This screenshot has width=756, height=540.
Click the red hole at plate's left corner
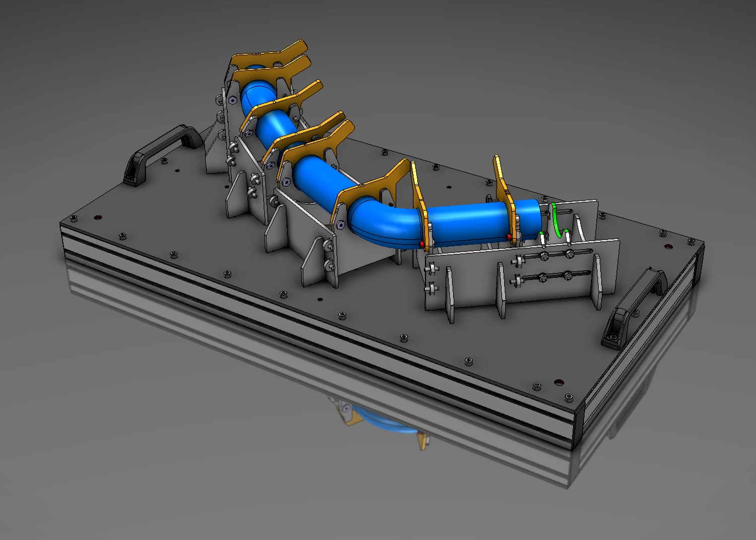coord(98,218)
